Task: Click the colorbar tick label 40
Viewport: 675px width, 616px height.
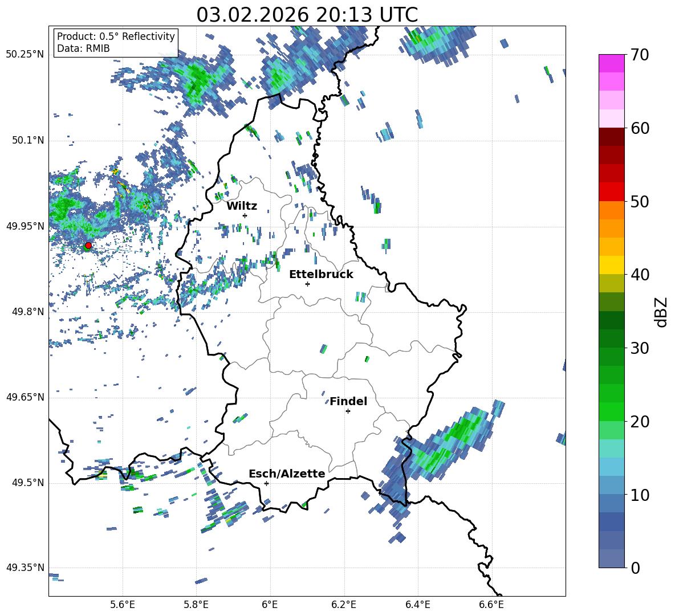Action: 640,275
